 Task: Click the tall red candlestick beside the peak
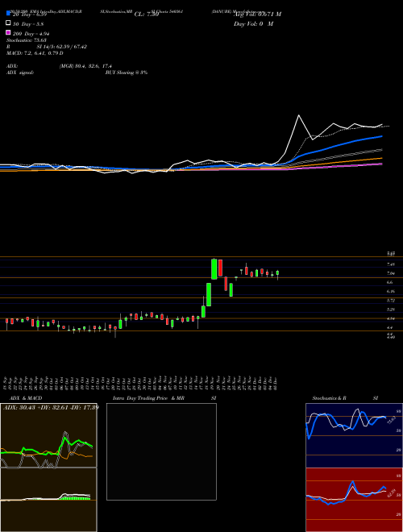[x=220, y=268]
